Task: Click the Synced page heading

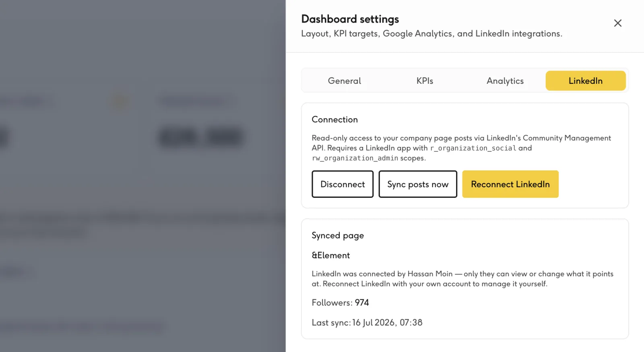Action: tap(338, 236)
